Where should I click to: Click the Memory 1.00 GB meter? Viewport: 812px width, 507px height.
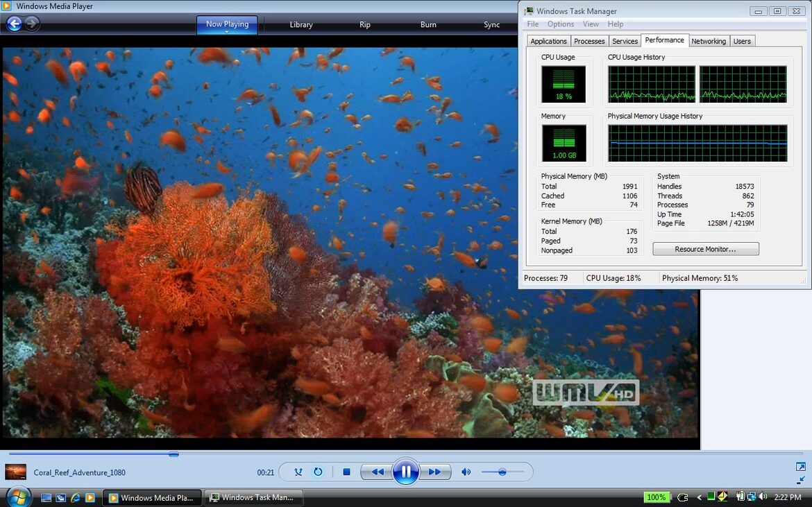564,144
